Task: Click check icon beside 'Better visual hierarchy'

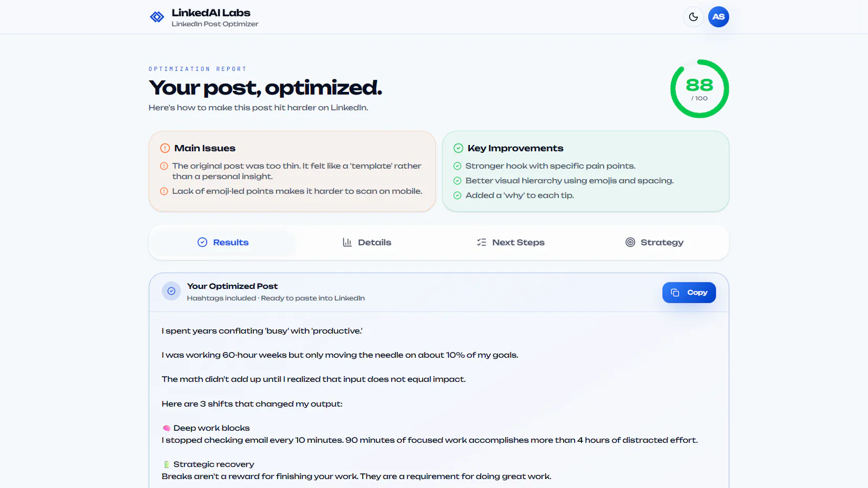Action: coord(457,181)
